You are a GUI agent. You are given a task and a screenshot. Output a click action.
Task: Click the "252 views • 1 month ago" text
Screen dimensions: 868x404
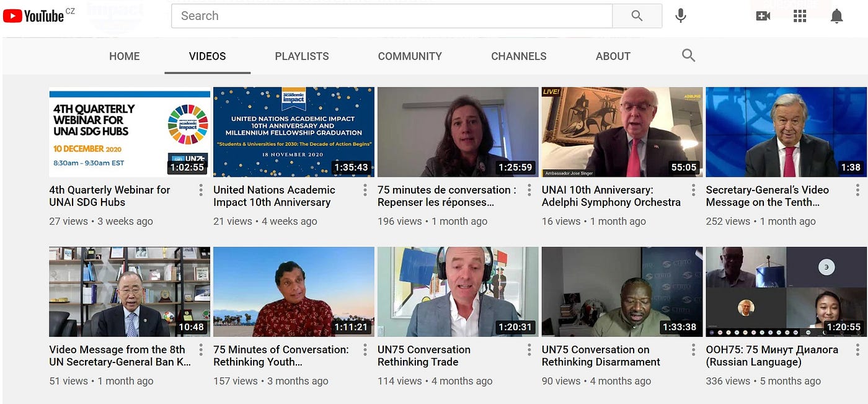pos(761,222)
